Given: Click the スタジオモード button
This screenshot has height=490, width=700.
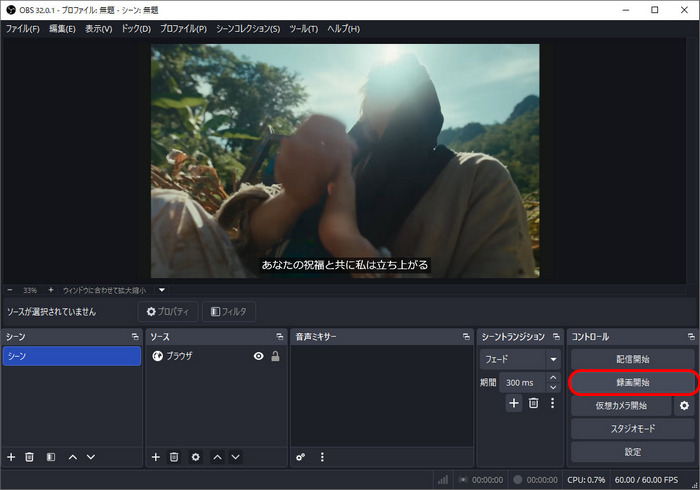Looking at the screenshot, I should pyautogui.click(x=633, y=429).
